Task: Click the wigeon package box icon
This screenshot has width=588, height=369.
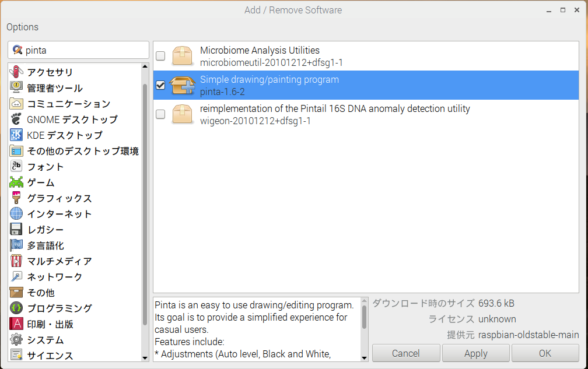Action: [x=182, y=114]
